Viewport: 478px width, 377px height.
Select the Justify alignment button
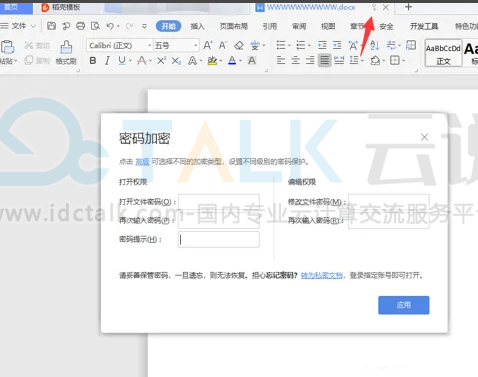324,60
